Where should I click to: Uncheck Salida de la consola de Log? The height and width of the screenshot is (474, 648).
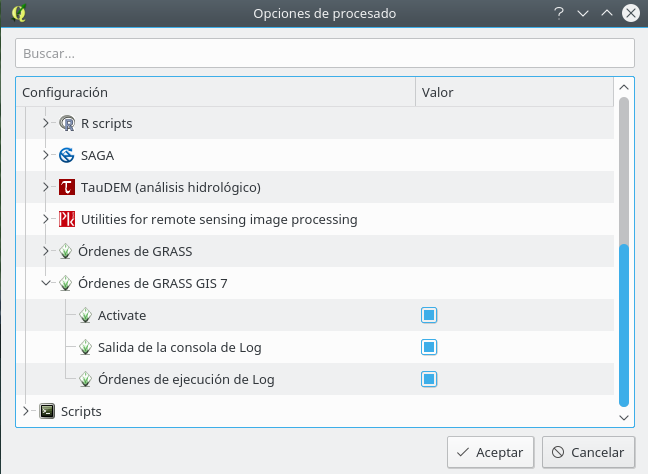[x=429, y=347]
